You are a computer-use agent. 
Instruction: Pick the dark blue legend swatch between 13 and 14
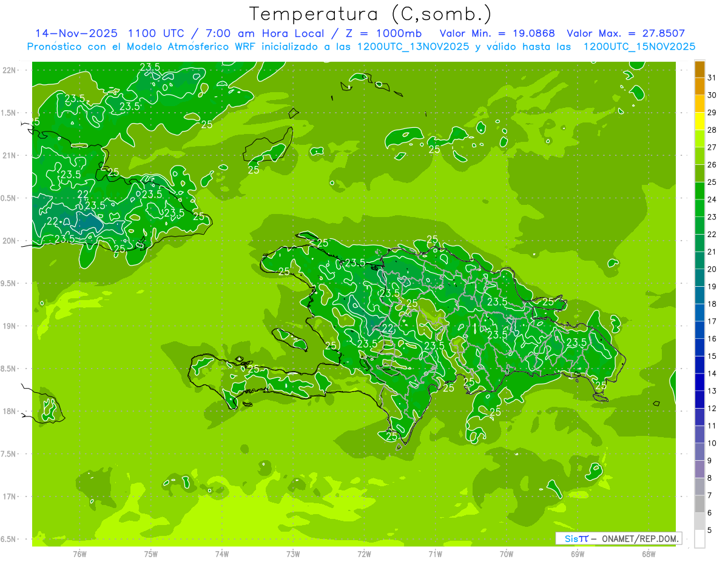click(699, 382)
